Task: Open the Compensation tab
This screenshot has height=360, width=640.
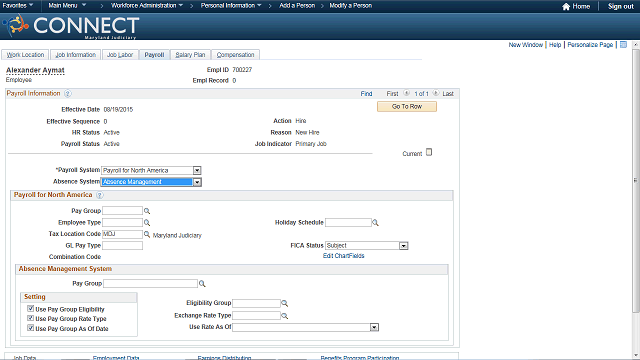Action: (x=235, y=55)
